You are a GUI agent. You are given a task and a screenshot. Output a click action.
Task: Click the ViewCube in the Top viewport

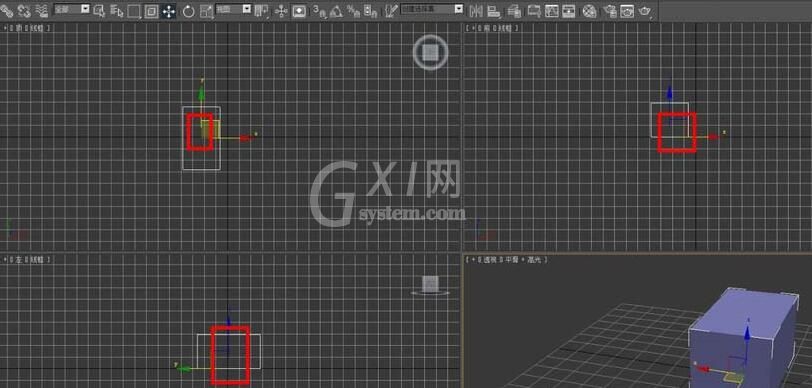click(430, 52)
